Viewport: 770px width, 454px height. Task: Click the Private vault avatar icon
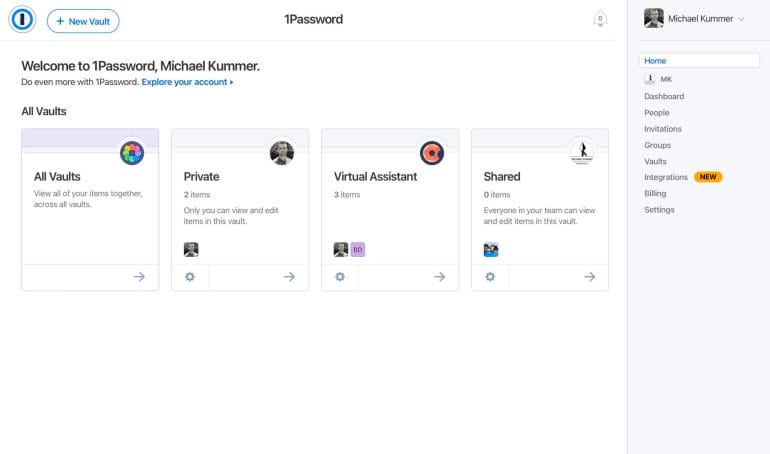point(282,153)
